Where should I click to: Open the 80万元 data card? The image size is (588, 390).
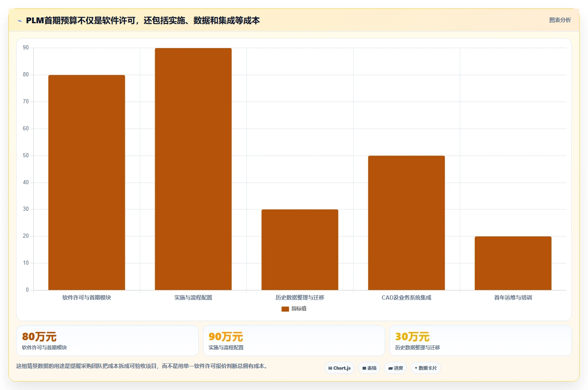107,341
